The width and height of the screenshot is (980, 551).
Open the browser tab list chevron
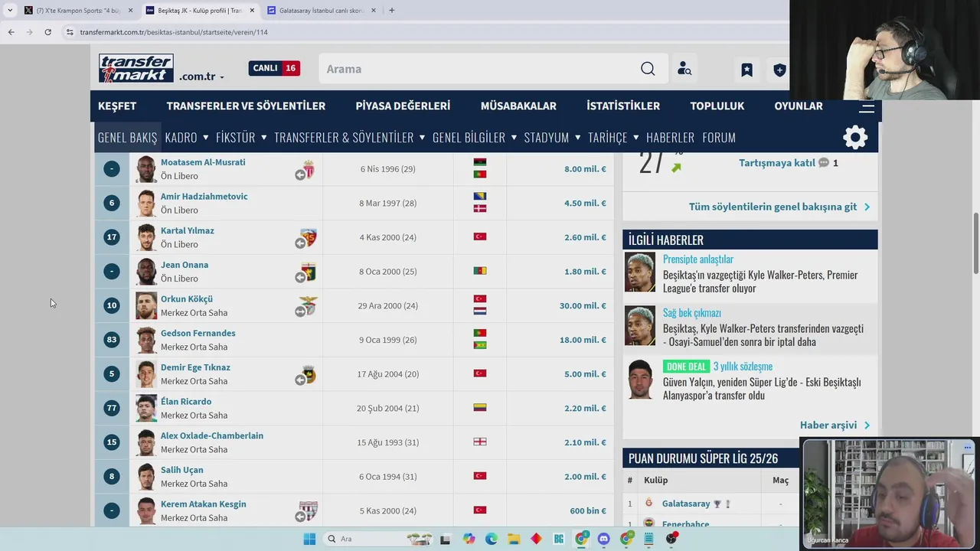pyautogui.click(x=10, y=11)
